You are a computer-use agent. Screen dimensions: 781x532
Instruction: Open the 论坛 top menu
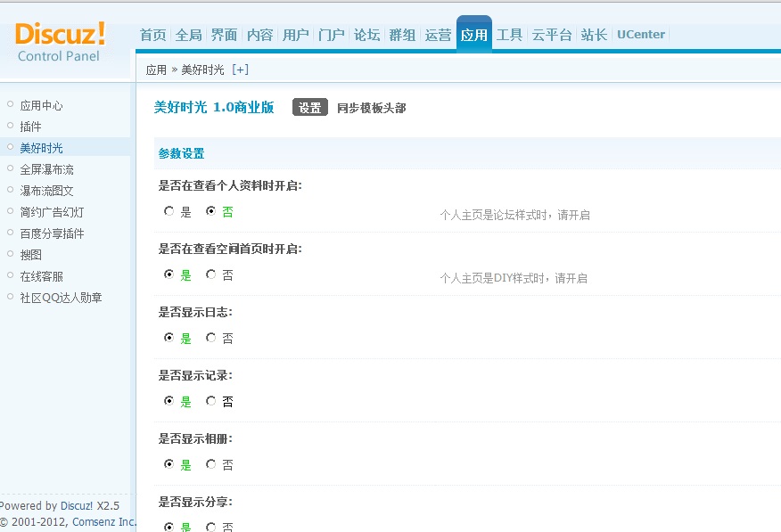click(367, 35)
